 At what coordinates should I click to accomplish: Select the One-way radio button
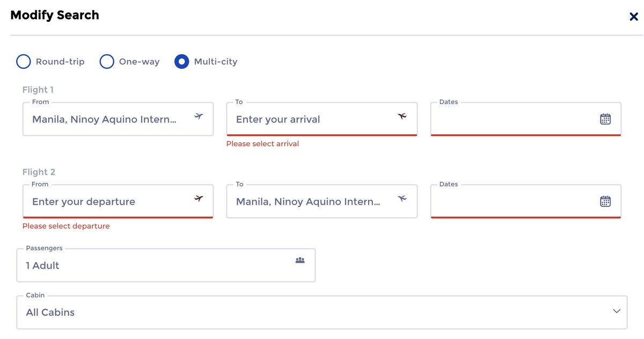pyautogui.click(x=107, y=62)
